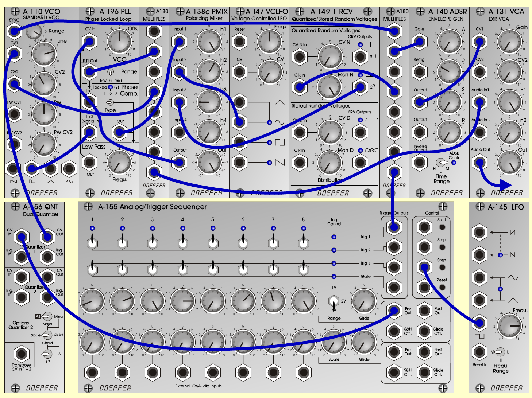Flip the A-196 Phase Comp. Type switch
The width and height of the screenshot is (532, 398).
tap(111, 103)
